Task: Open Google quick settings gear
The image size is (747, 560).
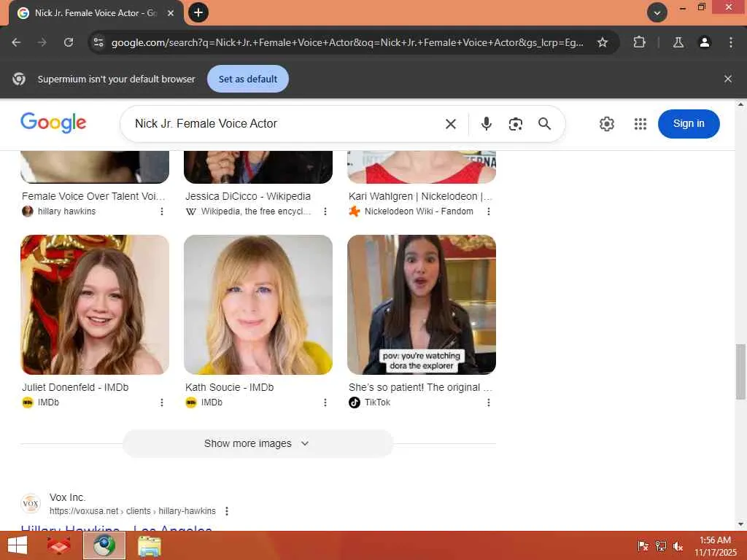Action: click(x=606, y=124)
